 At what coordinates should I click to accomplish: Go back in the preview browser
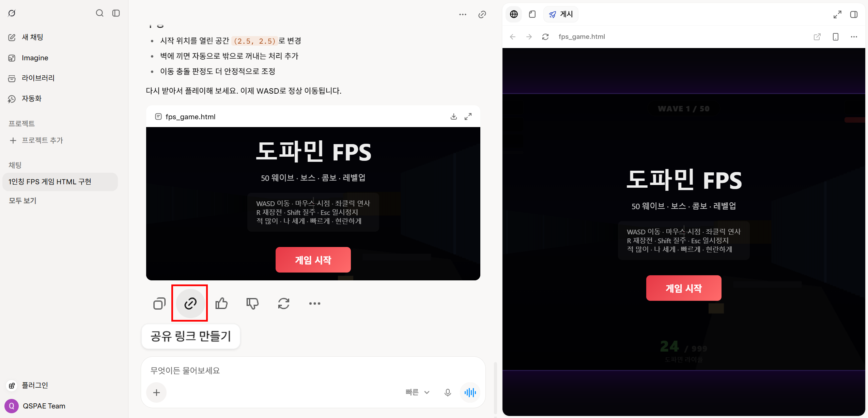point(513,37)
